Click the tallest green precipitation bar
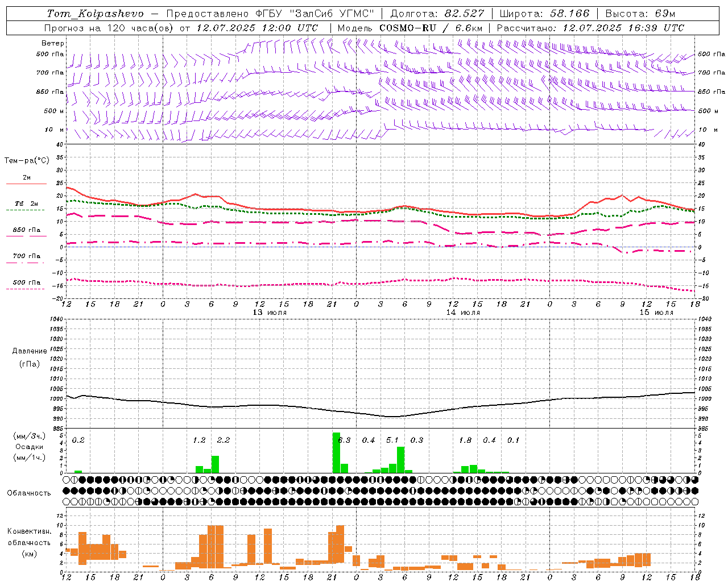Screen dimensions: 728x582 click(336, 453)
